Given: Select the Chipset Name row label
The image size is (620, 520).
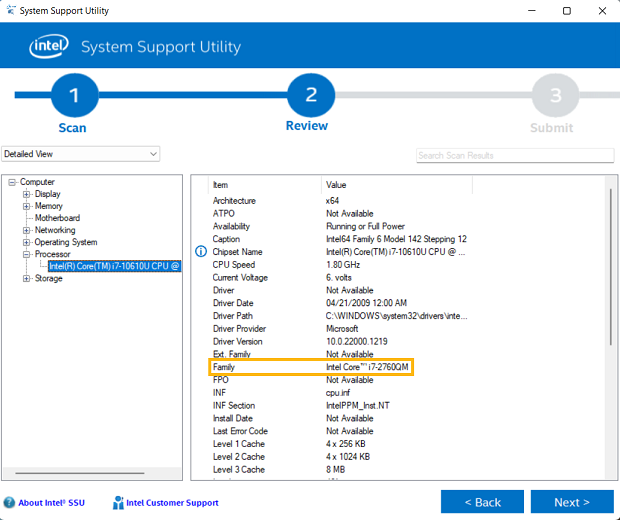Looking at the screenshot, I should click(237, 252).
